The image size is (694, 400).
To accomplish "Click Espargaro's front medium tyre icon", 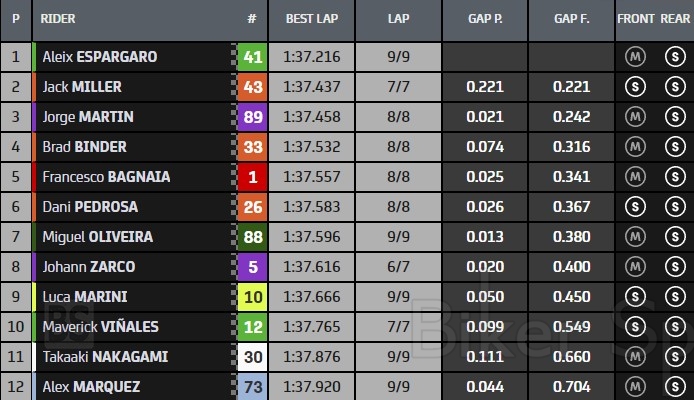I will pyautogui.click(x=635, y=57).
